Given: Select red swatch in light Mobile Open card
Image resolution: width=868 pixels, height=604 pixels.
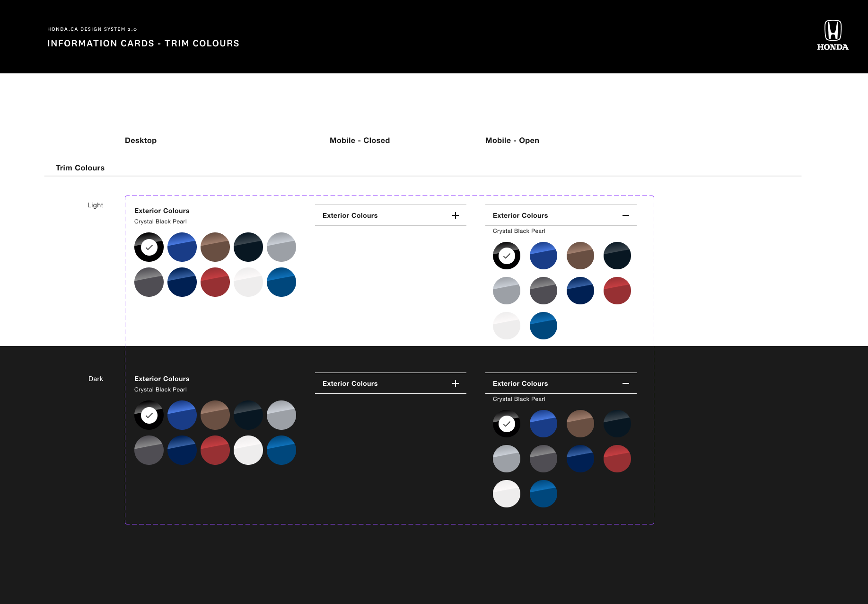Looking at the screenshot, I should (617, 291).
